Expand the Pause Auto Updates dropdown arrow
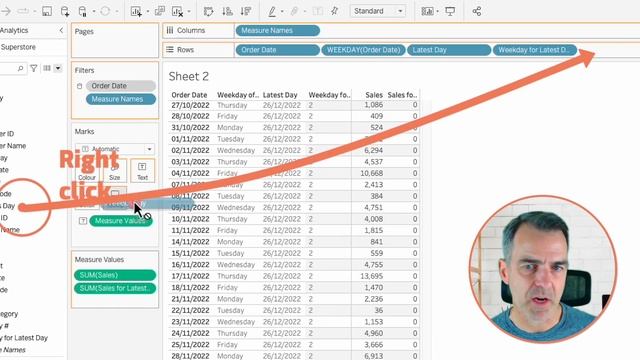 (x=93, y=11)
